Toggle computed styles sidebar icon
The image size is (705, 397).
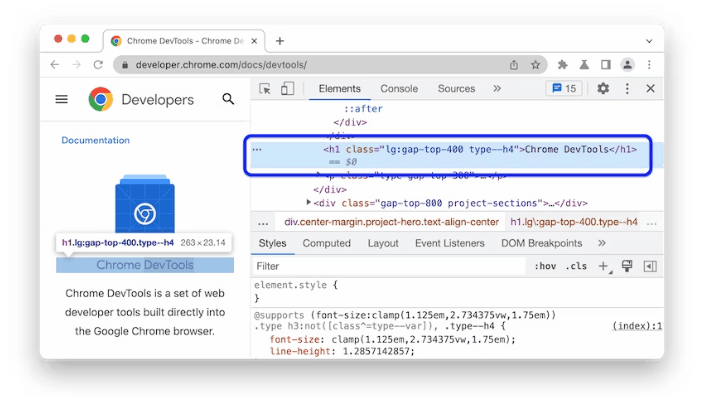click(x=650, y=266)
